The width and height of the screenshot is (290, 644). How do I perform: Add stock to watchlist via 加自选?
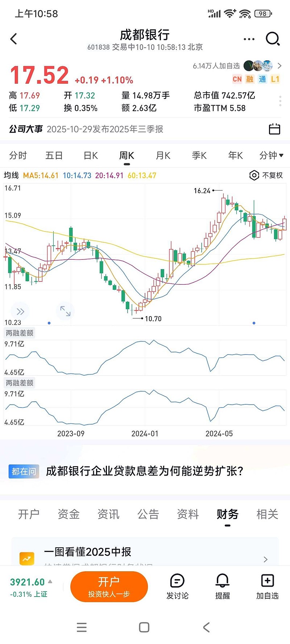tap(267, 586)
